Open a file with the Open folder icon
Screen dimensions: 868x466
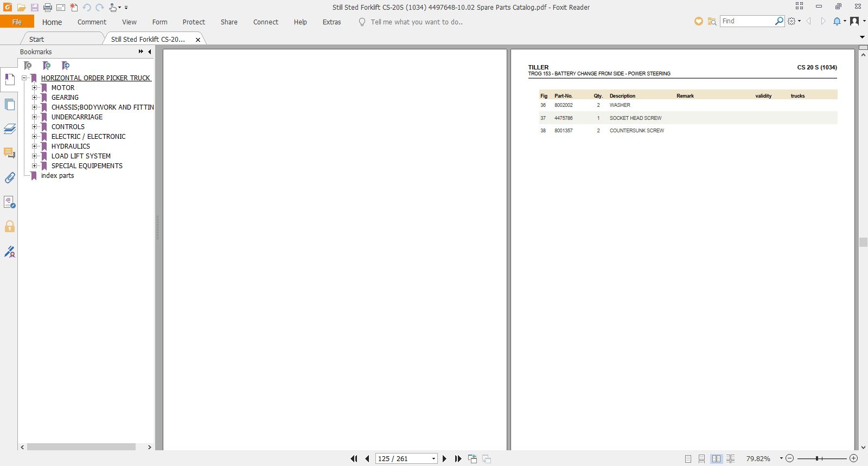tap(21, 8)
